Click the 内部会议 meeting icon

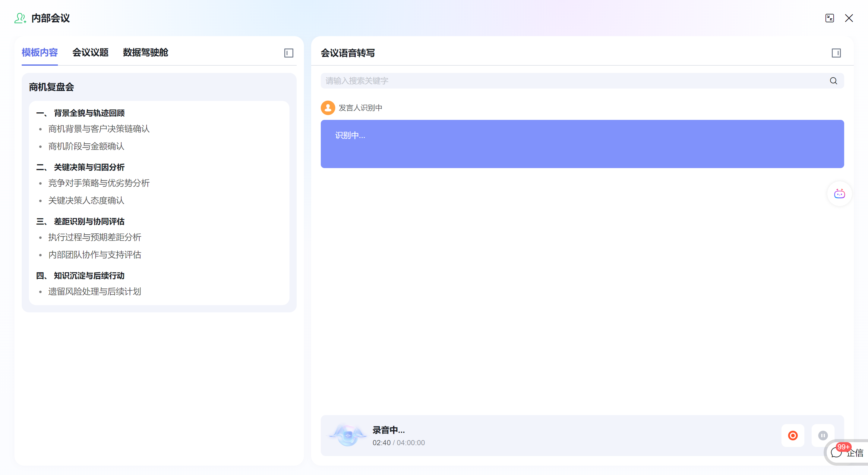coord(20,18)
